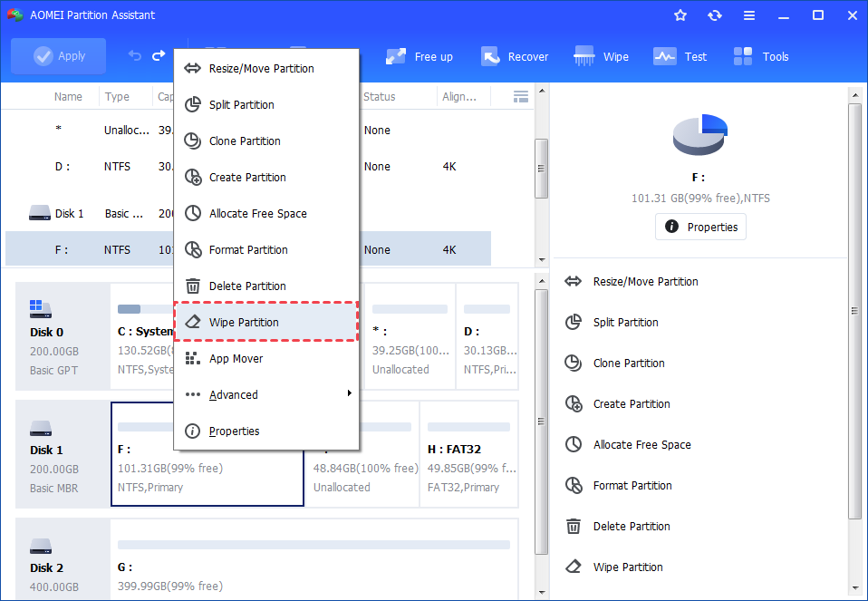Select the unallocated * row in the table
The height and width of the screenshot is (601, 868).
[x=248, y=131]
